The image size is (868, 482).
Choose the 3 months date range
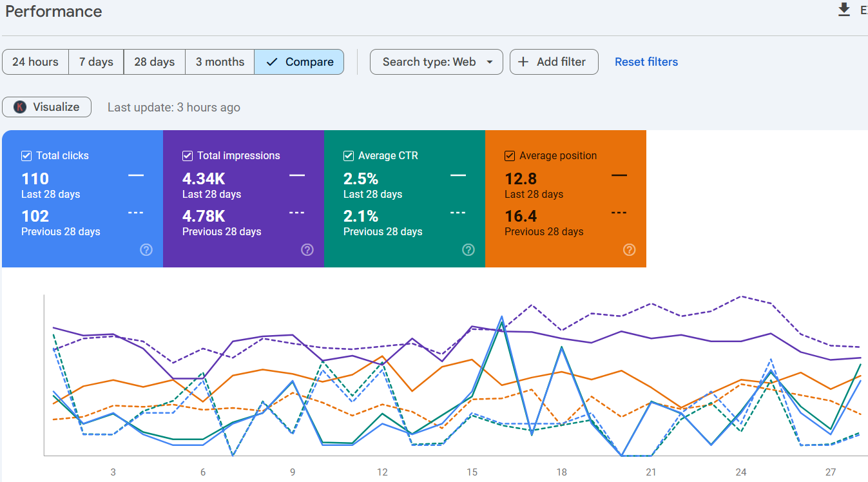(x=220, y=62)
